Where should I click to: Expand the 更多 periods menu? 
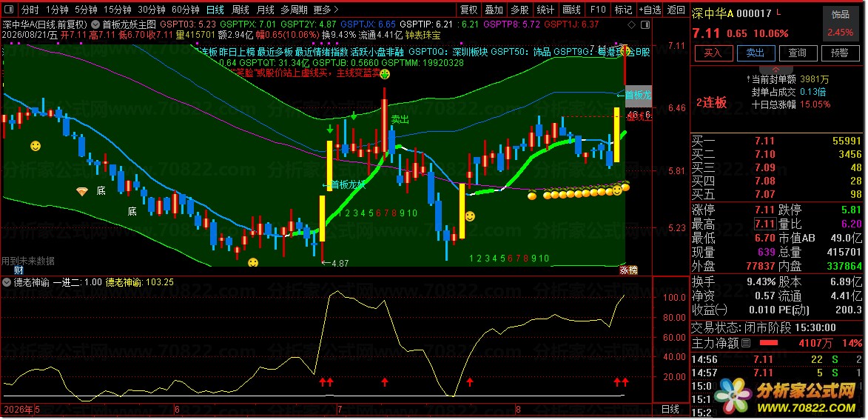[326, 10]
